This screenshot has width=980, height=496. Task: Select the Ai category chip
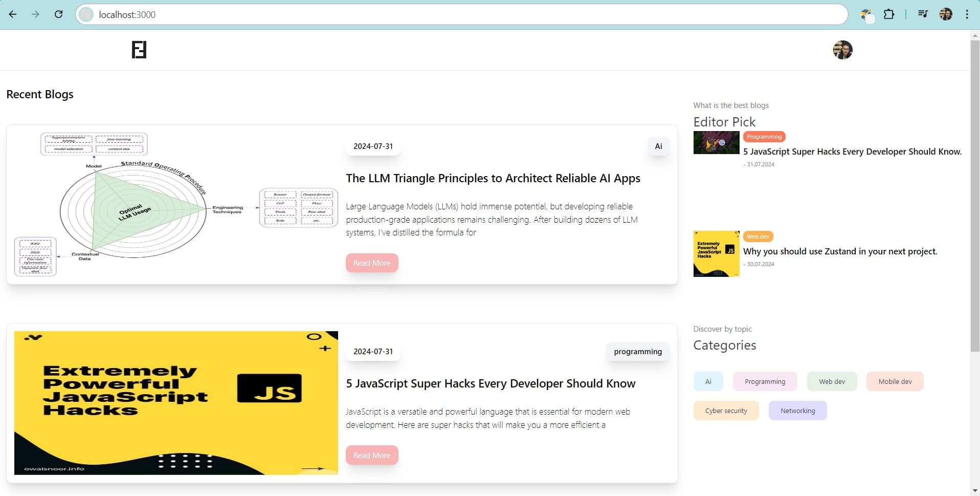[708, 381]
